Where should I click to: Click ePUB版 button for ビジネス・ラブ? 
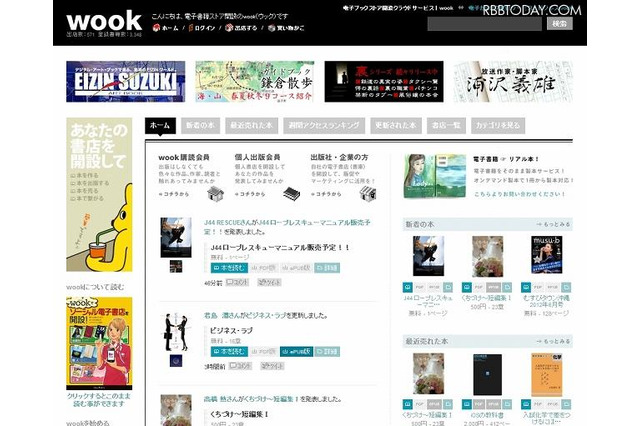click(296, 351)
